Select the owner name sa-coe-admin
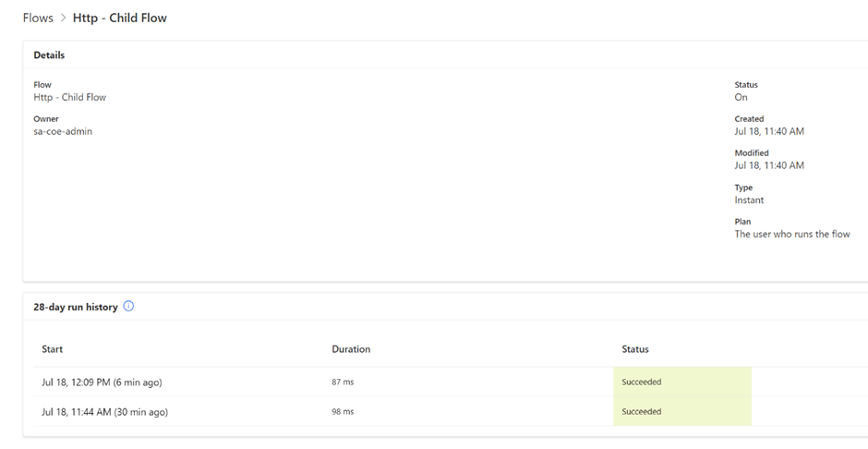Image resolution: width=868 pixels, height=449 pixels. [x=63, y=131]
